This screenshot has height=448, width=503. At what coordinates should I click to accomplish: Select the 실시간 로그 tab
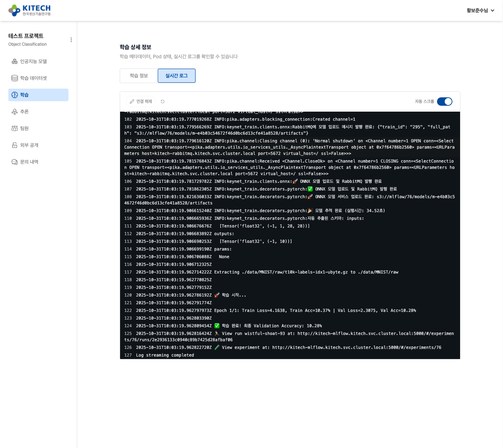pos(176,76)
